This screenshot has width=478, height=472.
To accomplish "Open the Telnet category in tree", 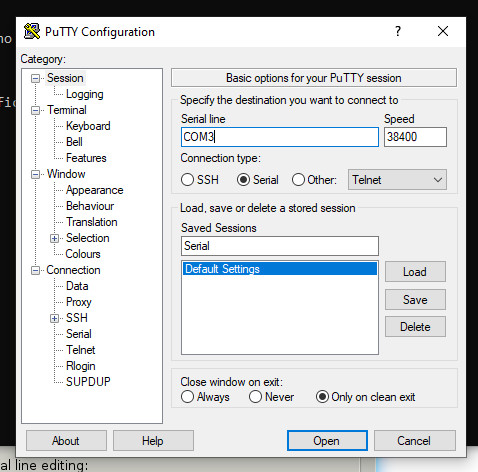I will pyautogui.click(x=81, y=350).
